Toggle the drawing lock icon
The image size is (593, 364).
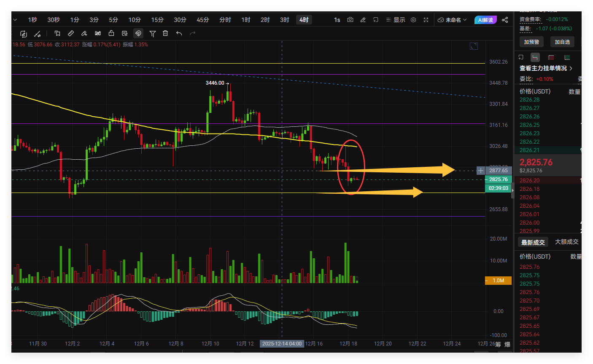pos(111,33)
